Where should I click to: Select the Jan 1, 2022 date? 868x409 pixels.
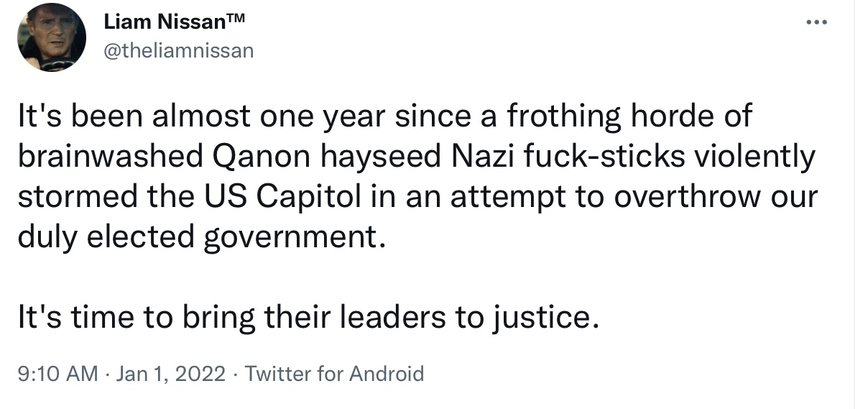coord(170,374)
